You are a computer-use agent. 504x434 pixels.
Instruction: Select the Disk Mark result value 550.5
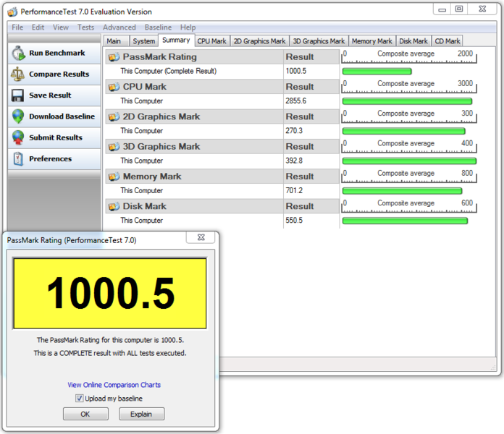294,221
